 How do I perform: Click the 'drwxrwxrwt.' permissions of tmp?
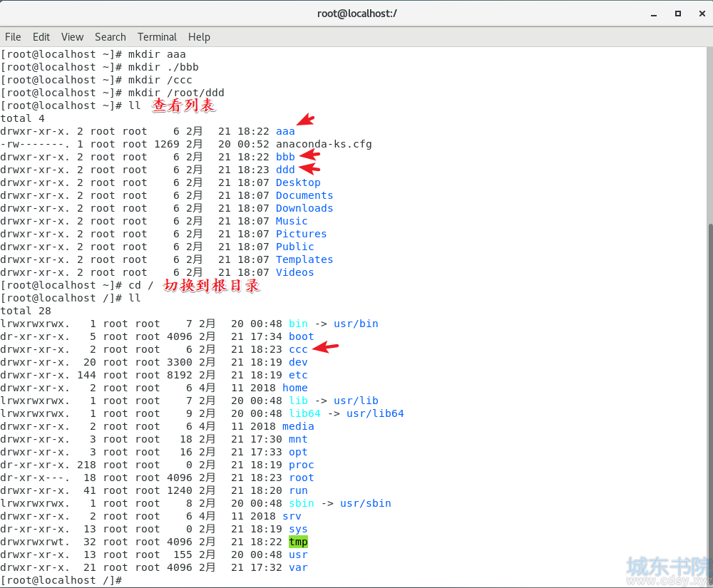click(x=35, y=542)
